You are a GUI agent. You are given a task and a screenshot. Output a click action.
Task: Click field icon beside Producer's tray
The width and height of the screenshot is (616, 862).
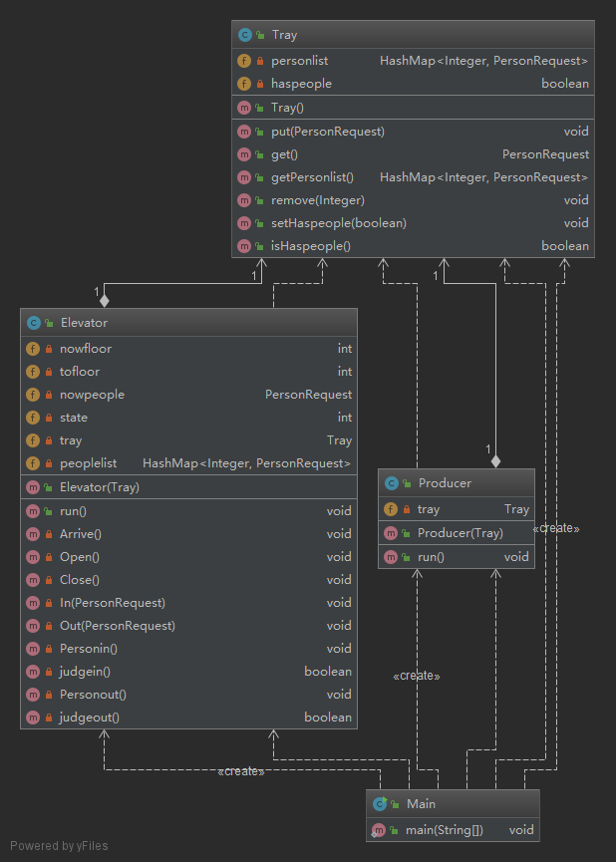(391, 509)
